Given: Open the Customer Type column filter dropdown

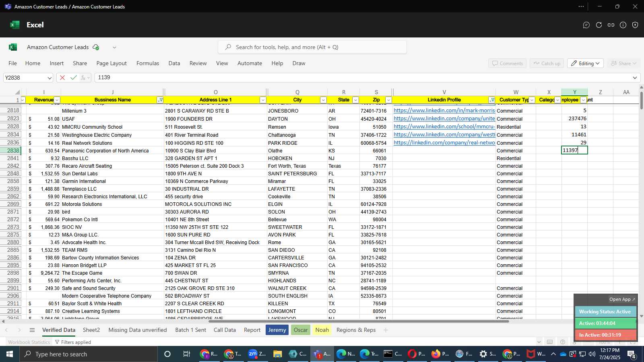Looking at the screenshot, I should (x=532, y=100).
